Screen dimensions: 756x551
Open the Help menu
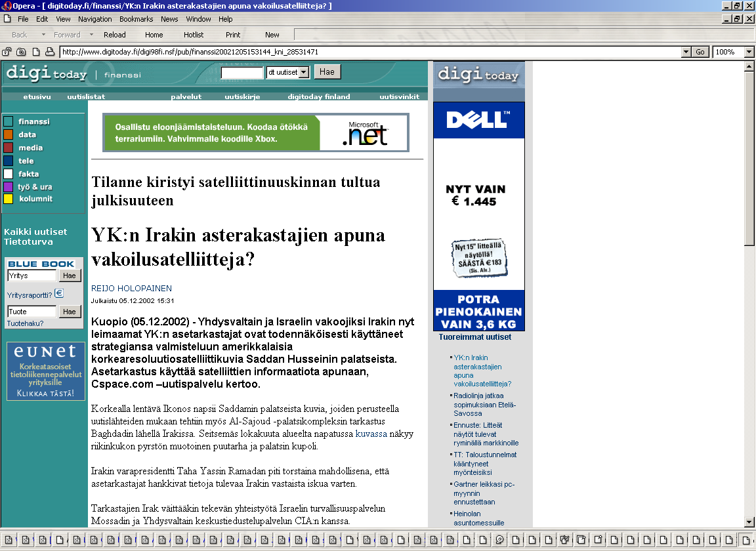click(x=226, y=19)
